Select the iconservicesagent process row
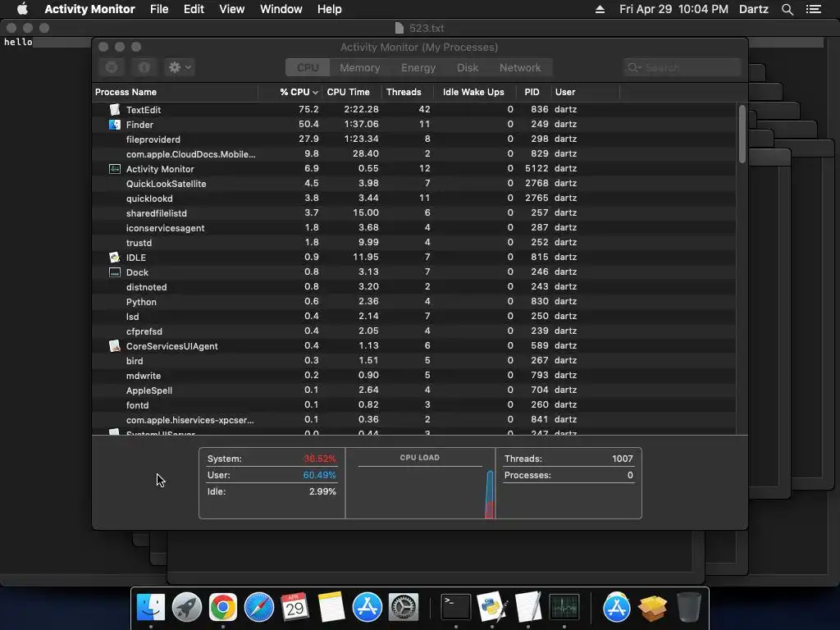Screen dimensions: 840x630 pyautogui.click(x=414, y=228)
